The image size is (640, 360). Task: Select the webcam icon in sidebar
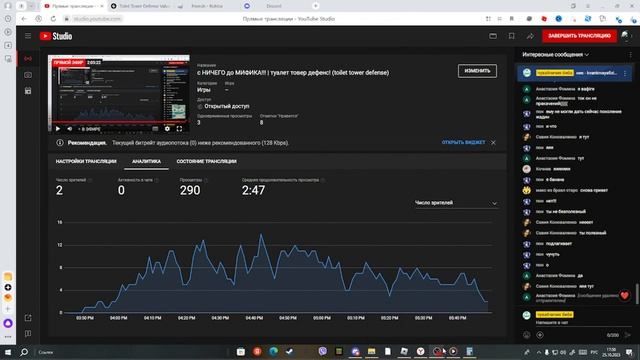coord(28,75)
